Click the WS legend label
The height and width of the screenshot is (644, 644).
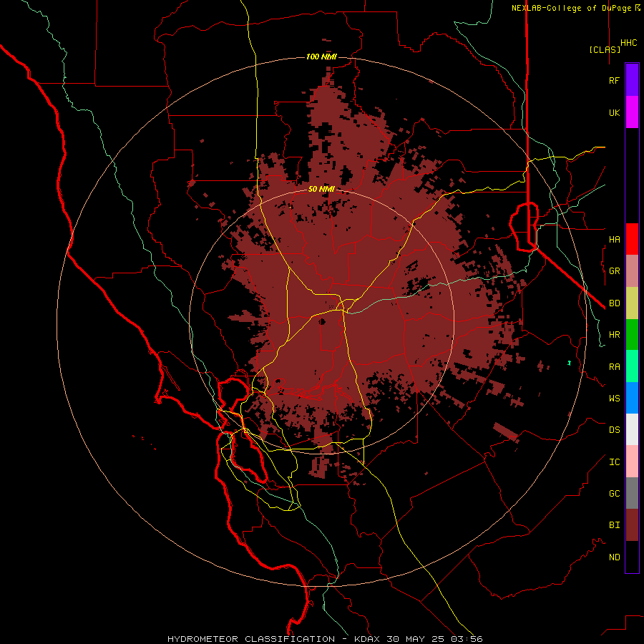[614, 399]
